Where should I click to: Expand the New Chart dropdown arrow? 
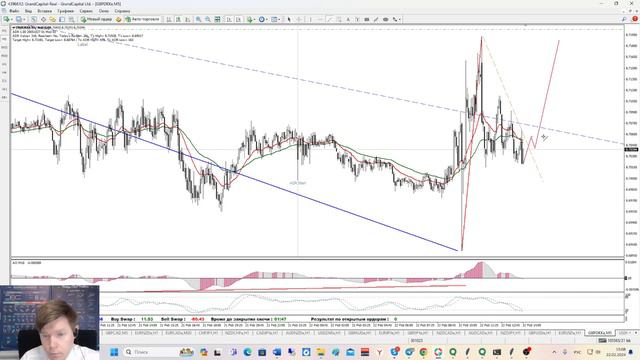(x=12, y=19)
